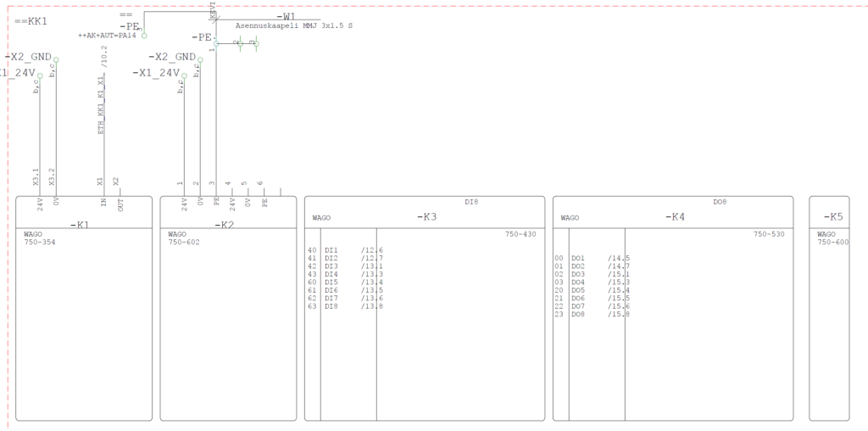868x431 pixels.
Task: Select cable description Asennuskaapeli MMJ 3x1.5 S
Action: coord(293,26)
